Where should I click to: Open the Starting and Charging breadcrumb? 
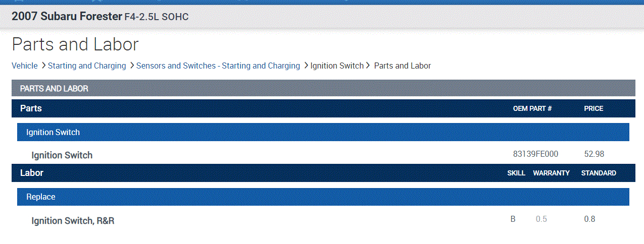point(86,66)
